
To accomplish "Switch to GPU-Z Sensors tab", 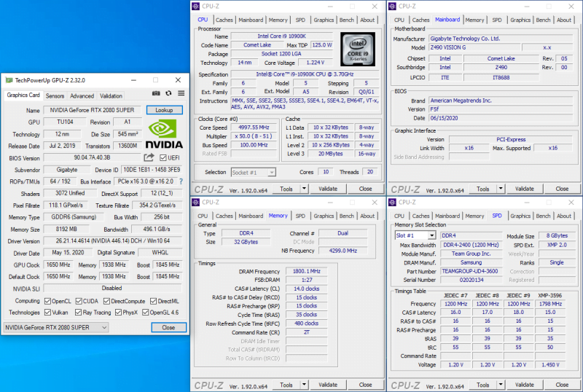I will (55, 96).
